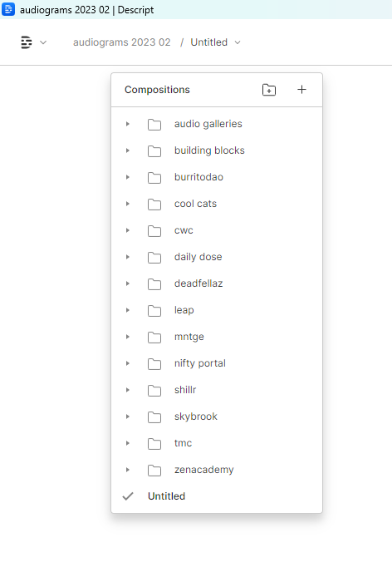
Task: Select the checked Untitled composition
Action: tap(217, 496)
